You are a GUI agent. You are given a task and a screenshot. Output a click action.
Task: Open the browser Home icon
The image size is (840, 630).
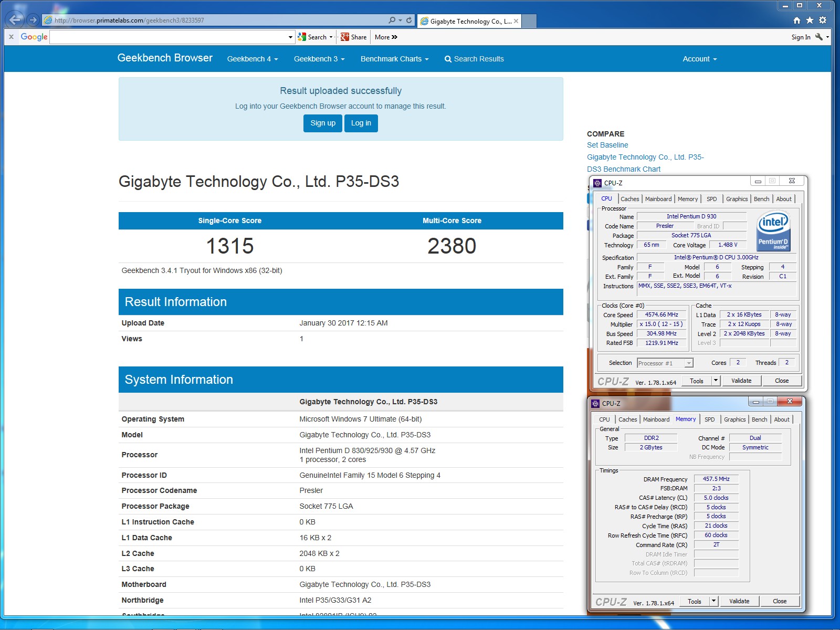coord(797,20)
